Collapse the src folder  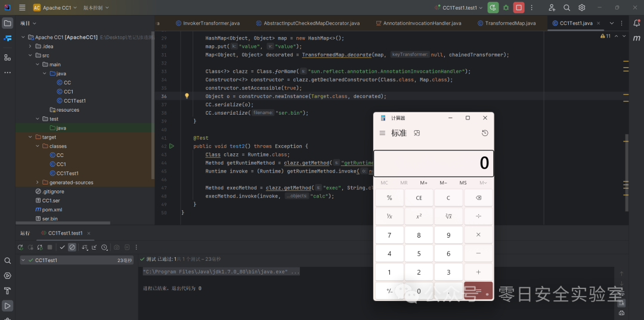coord(30,55)
